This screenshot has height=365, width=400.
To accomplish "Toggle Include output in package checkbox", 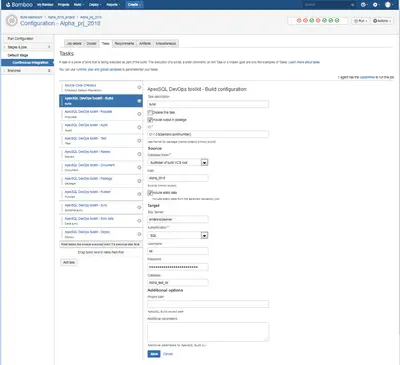I will [150, 120].
